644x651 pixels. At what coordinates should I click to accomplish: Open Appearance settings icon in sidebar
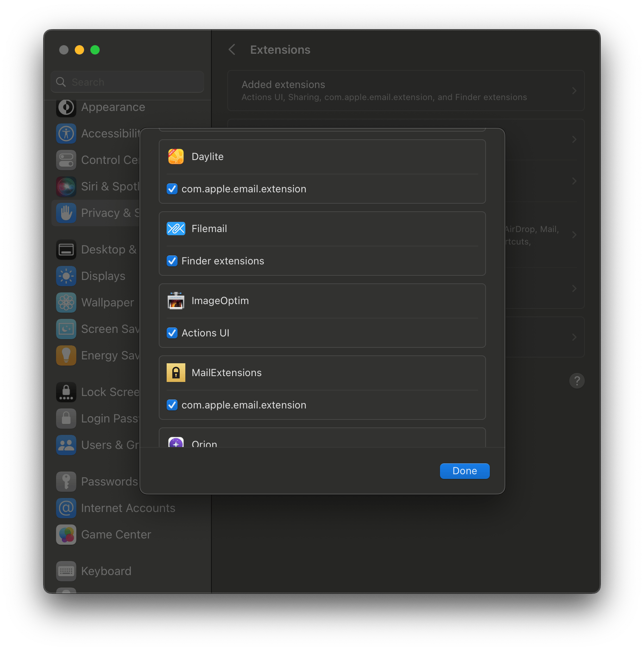(66, 107)
